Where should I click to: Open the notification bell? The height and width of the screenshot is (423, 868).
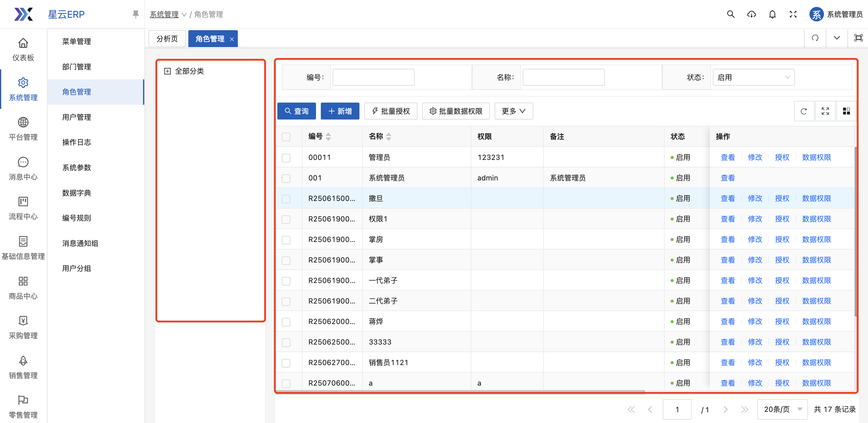[x=772, y=14]
